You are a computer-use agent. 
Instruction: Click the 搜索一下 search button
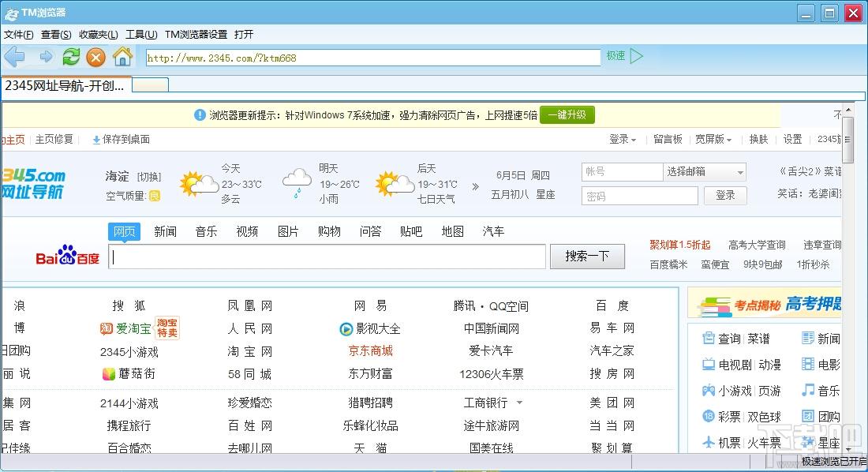point(587,257)
